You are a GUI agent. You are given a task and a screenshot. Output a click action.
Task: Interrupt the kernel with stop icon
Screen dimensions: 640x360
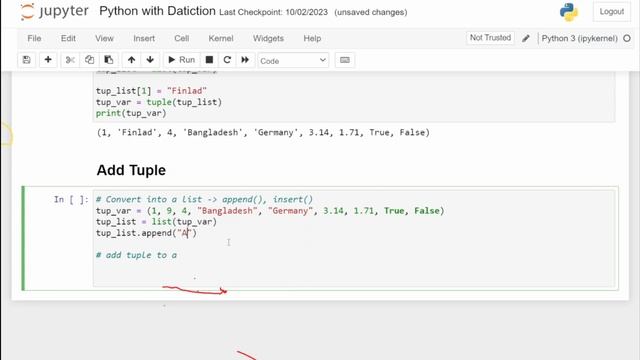click(x=209, y=60)
